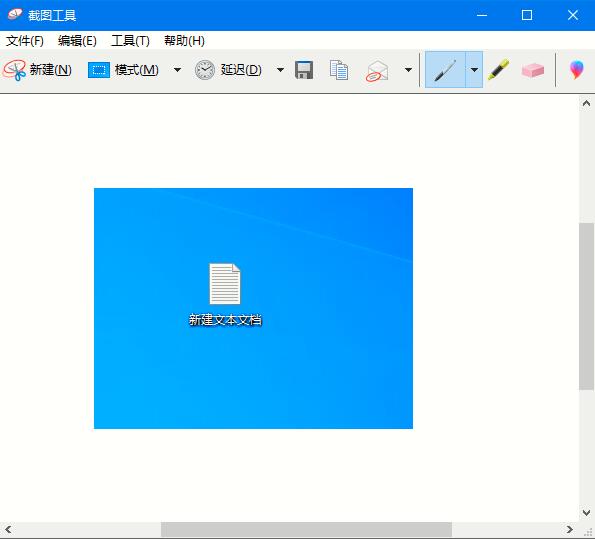The image size is (595, 539).
Task: Open the pen color options arrow
Action: point(474,70)
